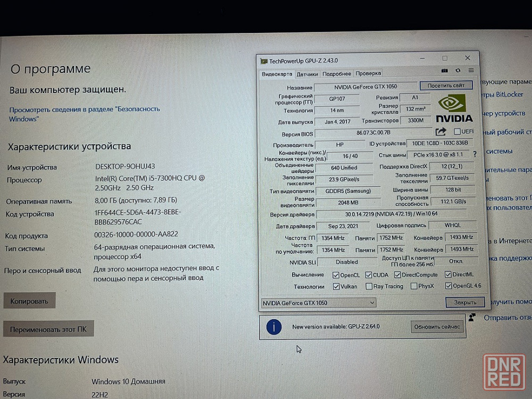Click the GPU-Z refresh icon
This screenshot has width=532, height=399.
(x=458, y=71)
